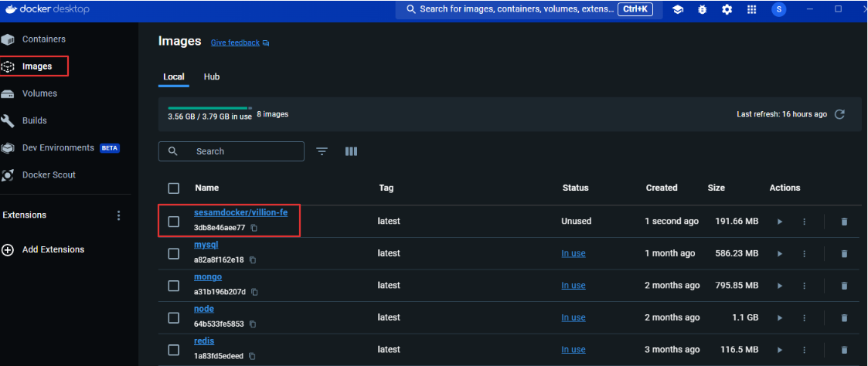Click In use status for node
Image resolution: width=868 pixels, height=366 pixels.
pos(574,317)
